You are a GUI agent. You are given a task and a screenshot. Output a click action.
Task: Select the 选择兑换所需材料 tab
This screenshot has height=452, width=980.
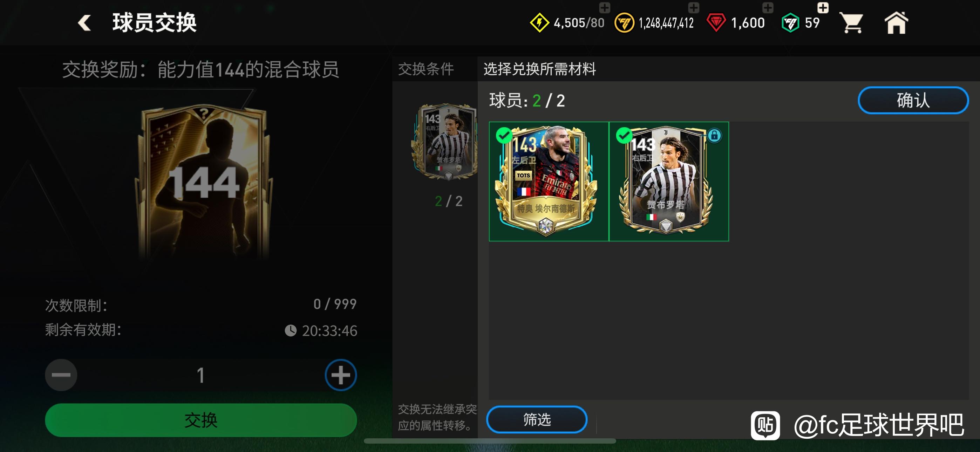[539, 69]
